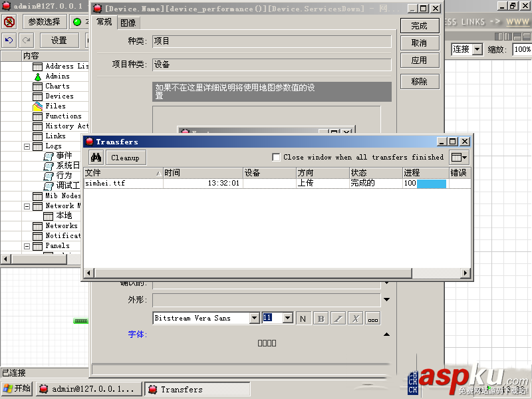Click the green device on the map
Image resolution: width=532 pixels, height=399 pixels.
tap(80, 321)
